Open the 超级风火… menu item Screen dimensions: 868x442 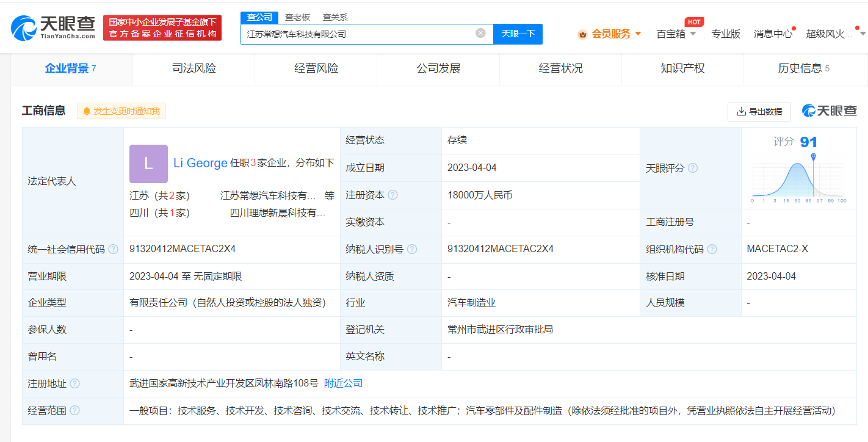point(829,34)
